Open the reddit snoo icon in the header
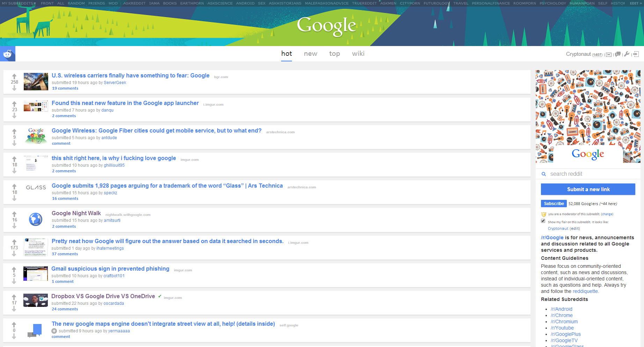The height and width of the screenshot is (347, 644). pos(7,53)
